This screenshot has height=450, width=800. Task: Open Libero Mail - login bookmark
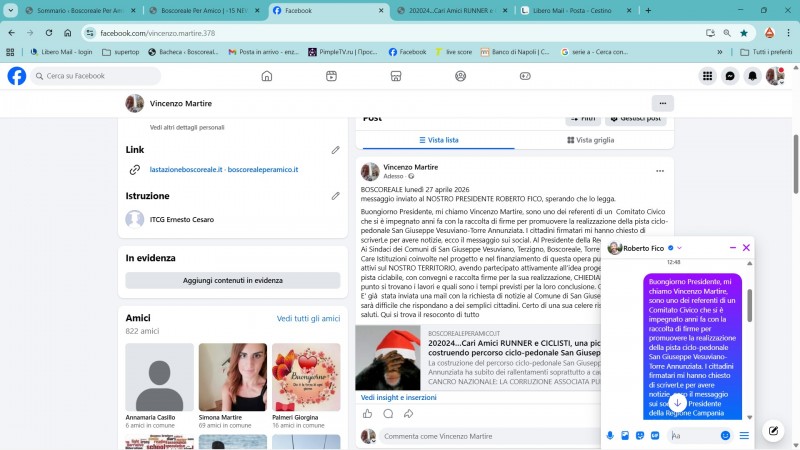61,52
